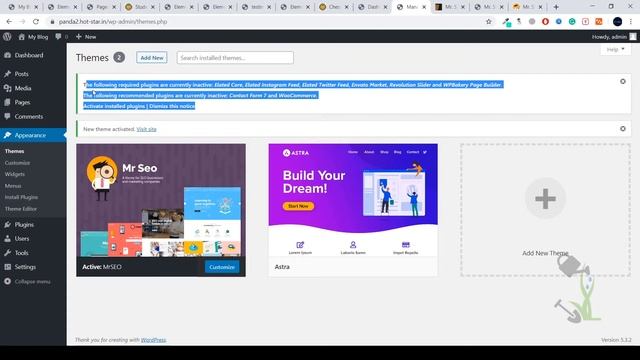Open the WordPress footer link
Viewport: 640px width, 360px height.
(153, 340)
